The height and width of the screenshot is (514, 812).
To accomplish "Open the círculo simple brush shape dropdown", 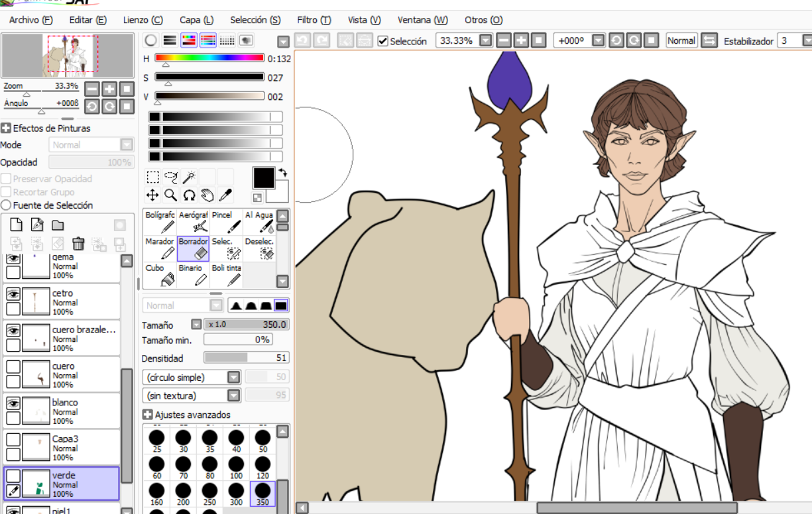I will (233, 377).
